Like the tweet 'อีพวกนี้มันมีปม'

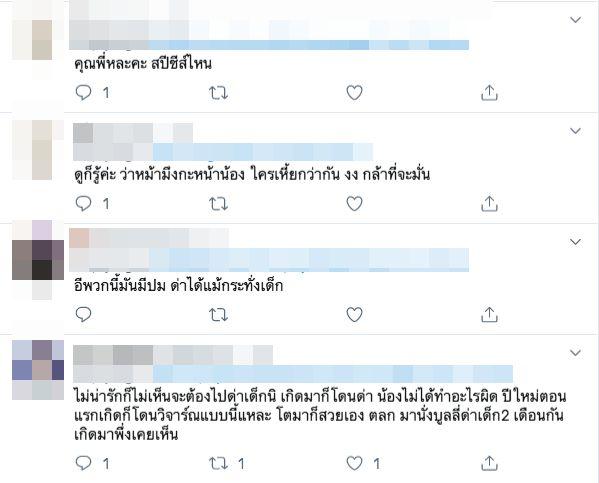[x=354, y=314]
